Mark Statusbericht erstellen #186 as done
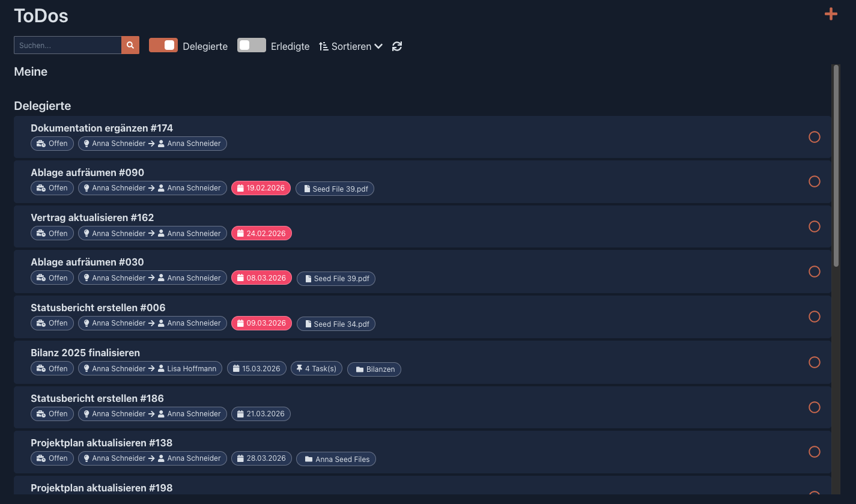Viewport: 856px width, 504px height. point(815,407)
